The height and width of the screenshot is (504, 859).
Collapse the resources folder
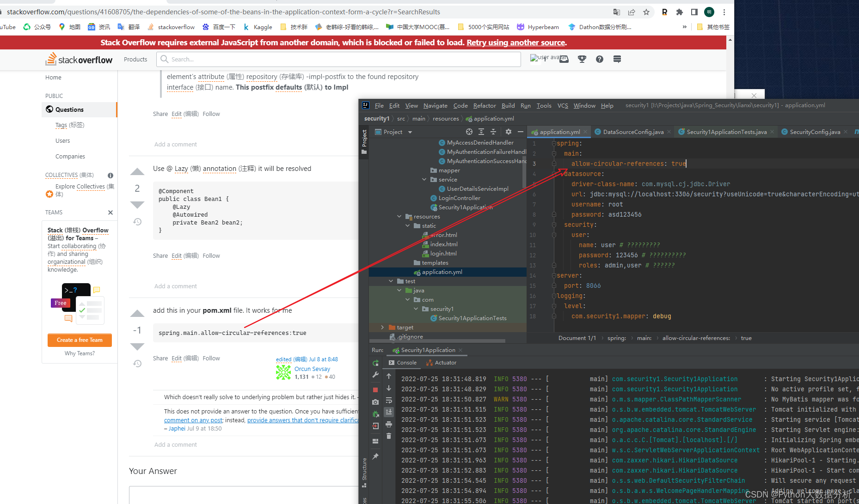tap(399, 216)
